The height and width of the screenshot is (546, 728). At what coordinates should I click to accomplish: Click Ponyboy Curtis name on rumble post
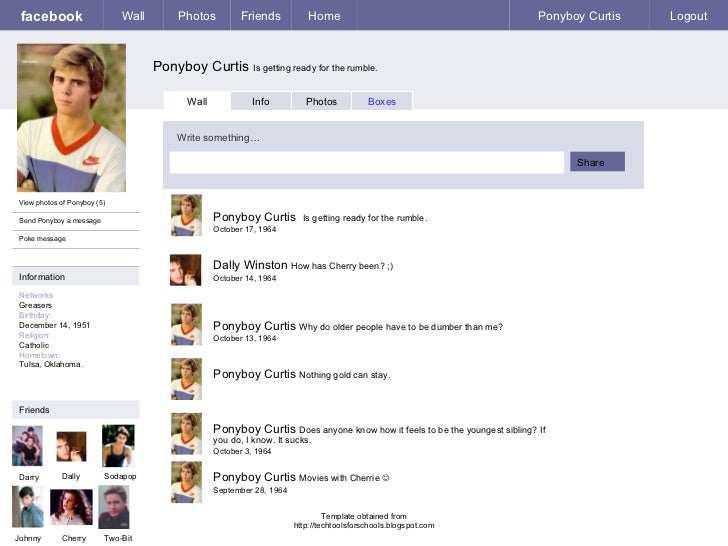254,217
